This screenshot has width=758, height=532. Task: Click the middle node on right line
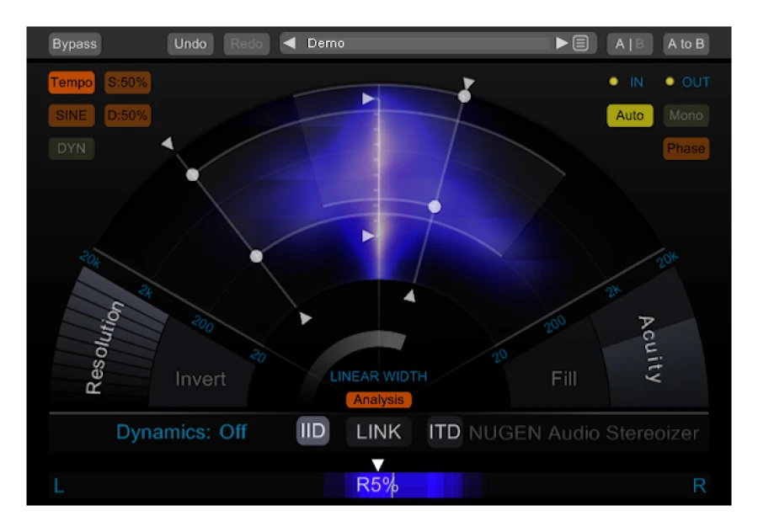pos(435,207)
